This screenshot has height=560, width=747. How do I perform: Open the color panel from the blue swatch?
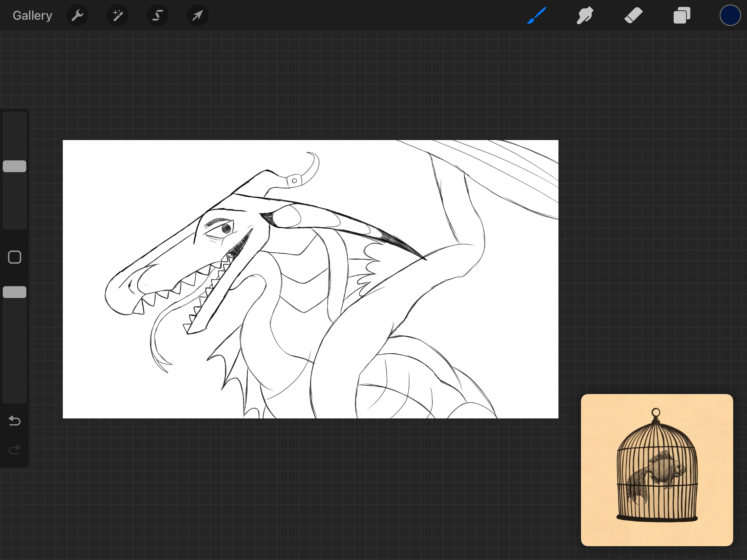pyautogui.click(x=730, y=15)
